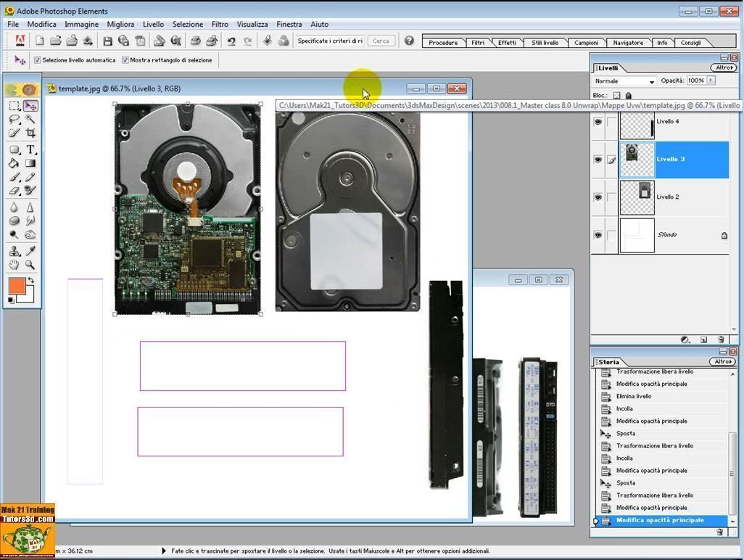Switch to the Navigatore palette tab
The height and width of the screenshot is (560, 744).
(x=628, y=43)
